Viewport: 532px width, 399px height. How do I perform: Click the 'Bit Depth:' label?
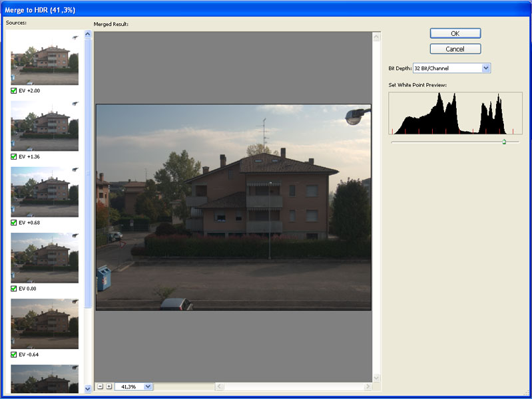coord(400,68)
